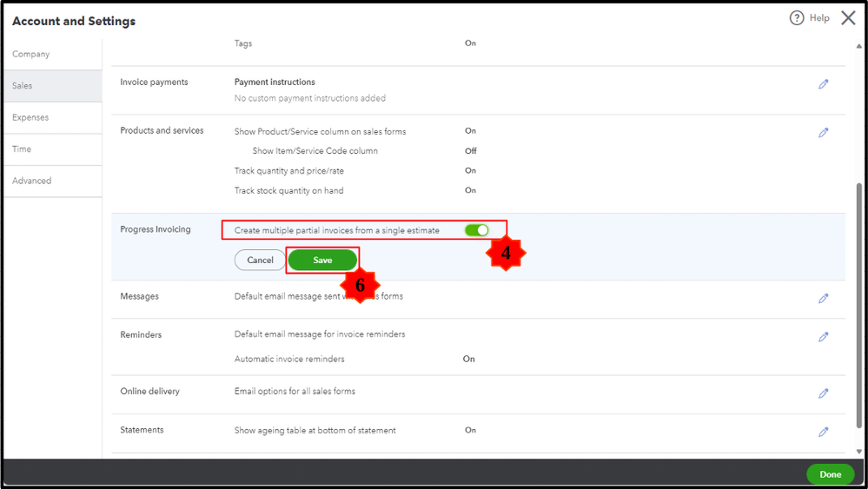Click the Reminders section label
The width and height of the screenshot is (868, 489).
point(141,334)
